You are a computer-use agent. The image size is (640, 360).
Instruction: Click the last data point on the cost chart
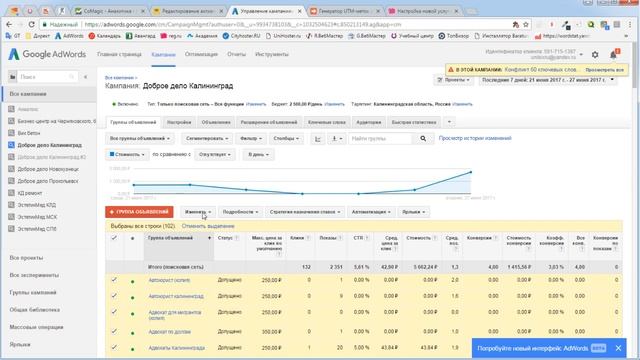(x=471, y=172)
